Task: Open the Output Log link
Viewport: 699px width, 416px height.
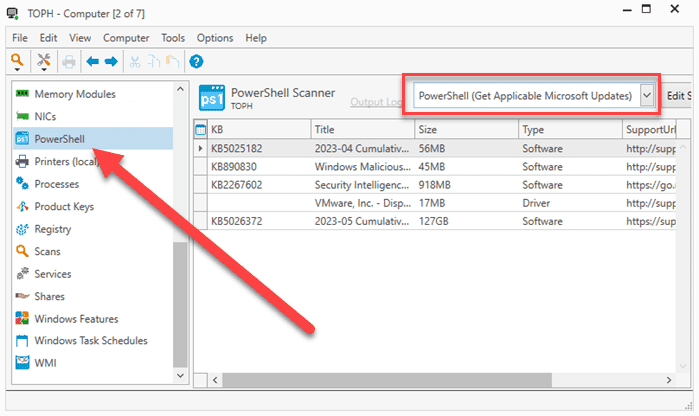Action: click(x=376, y=102)
